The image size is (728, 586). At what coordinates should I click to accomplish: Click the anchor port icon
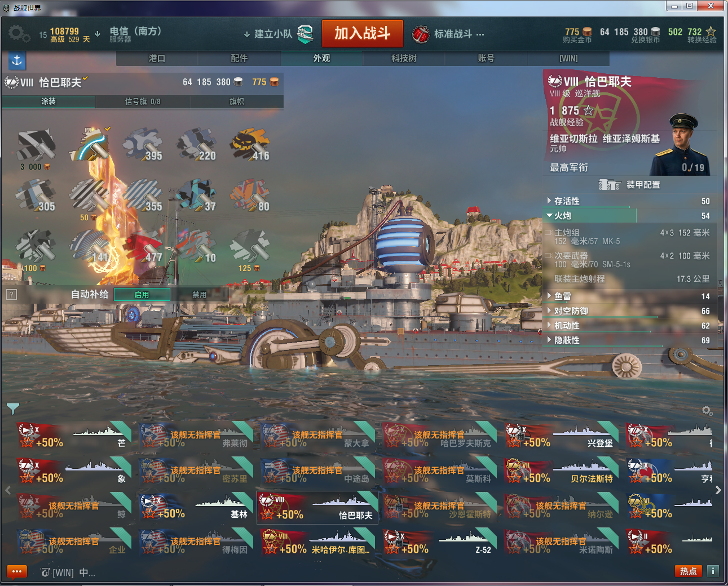tap(17, 60)
